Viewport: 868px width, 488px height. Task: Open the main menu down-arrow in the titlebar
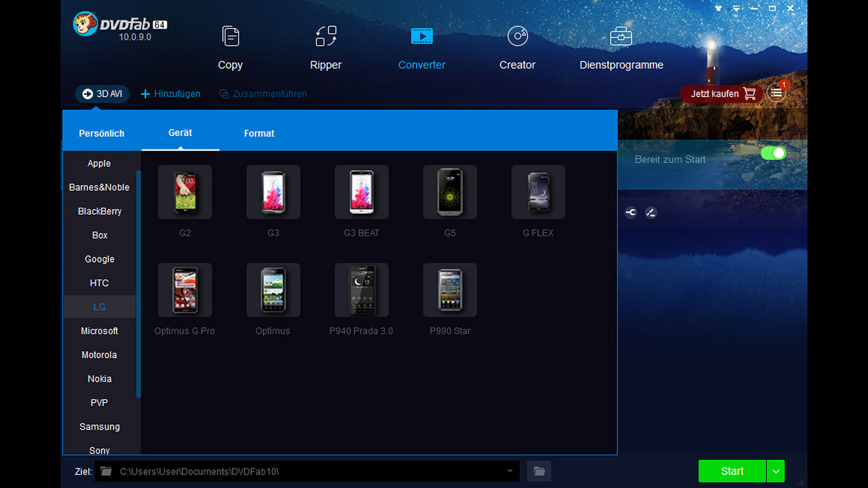click(736, 8)
